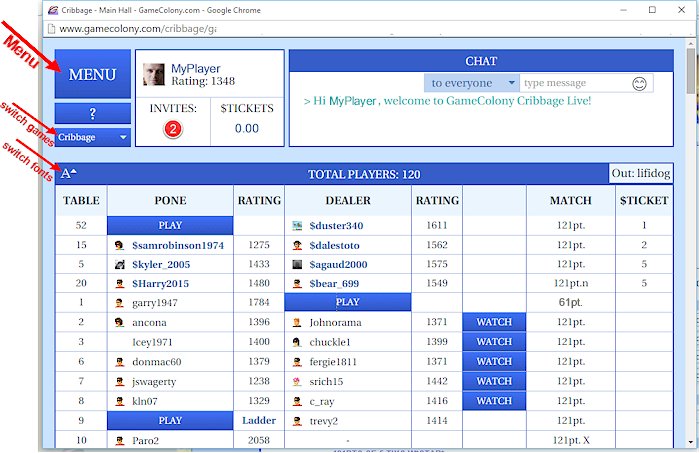Click the red invites counter badge
The image size is (700, 453).
(x=172, y=129)
